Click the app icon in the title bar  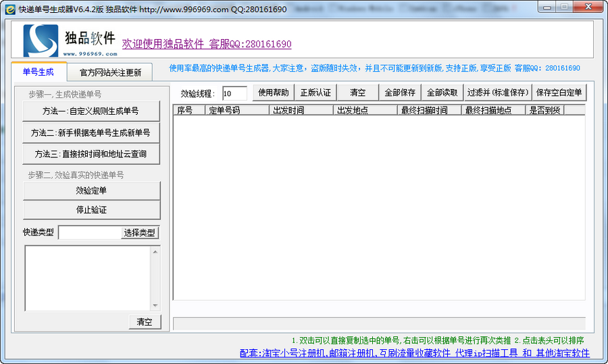tap(10, 9)
